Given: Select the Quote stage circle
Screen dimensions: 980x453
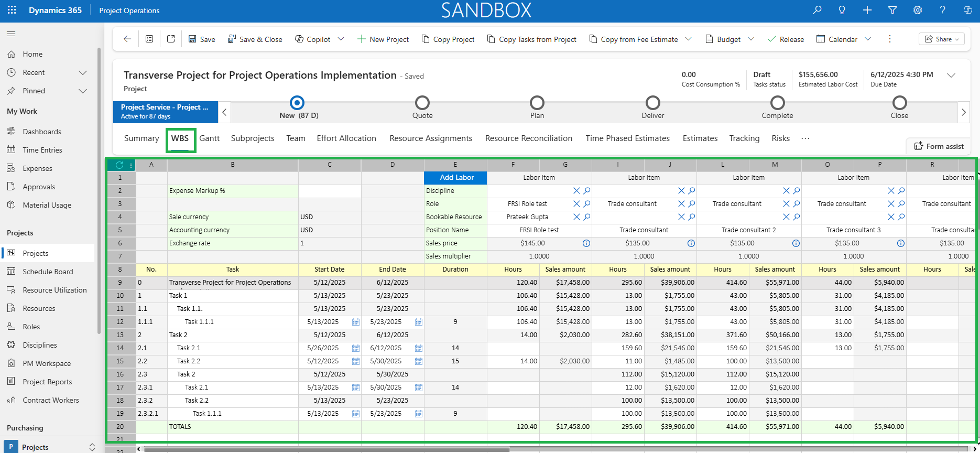Looking at the screenshot, I should click(x=422, y=103).
